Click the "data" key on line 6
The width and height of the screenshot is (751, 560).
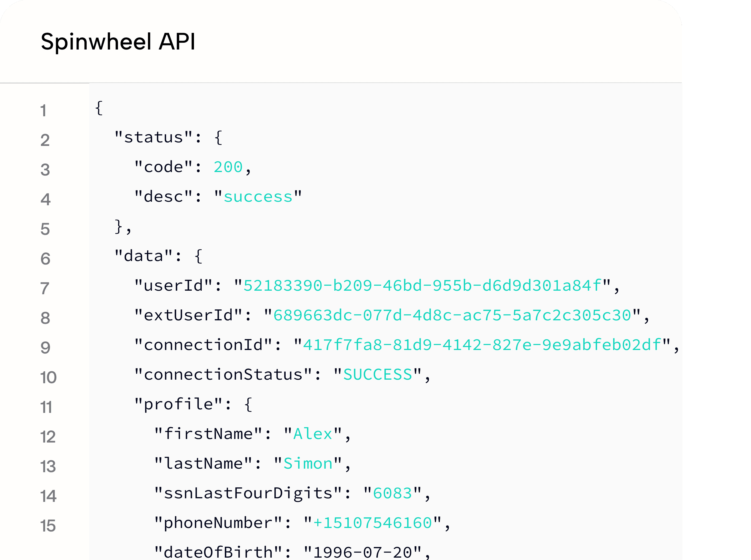143,256
